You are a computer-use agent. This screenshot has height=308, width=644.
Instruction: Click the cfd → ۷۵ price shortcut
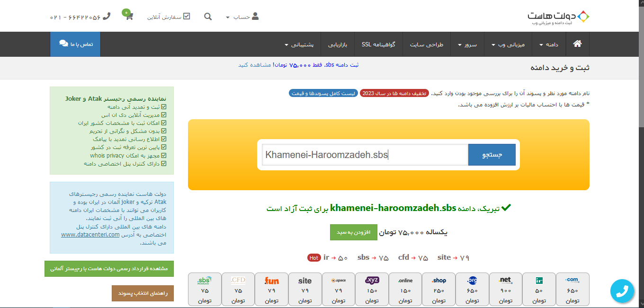[x=413, y=258]
